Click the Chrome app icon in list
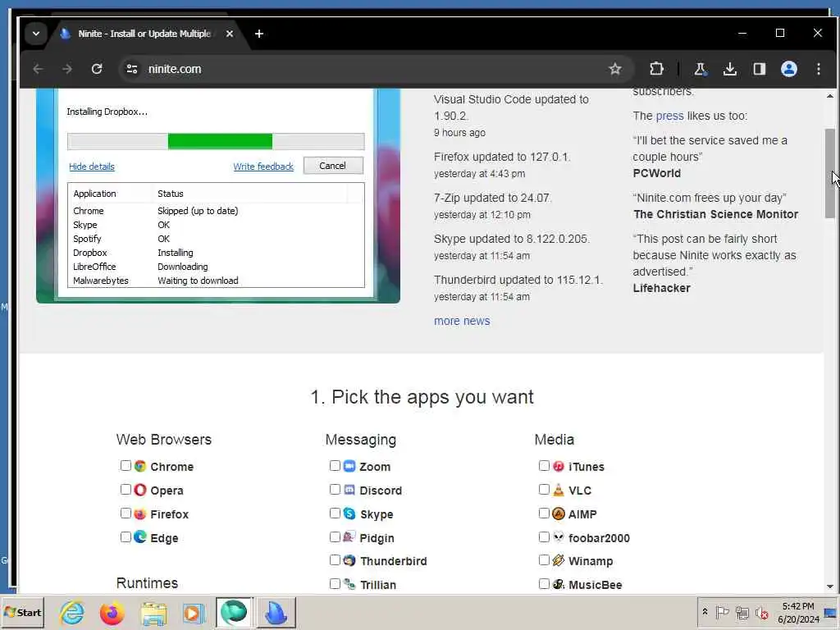 pos(140,466)
